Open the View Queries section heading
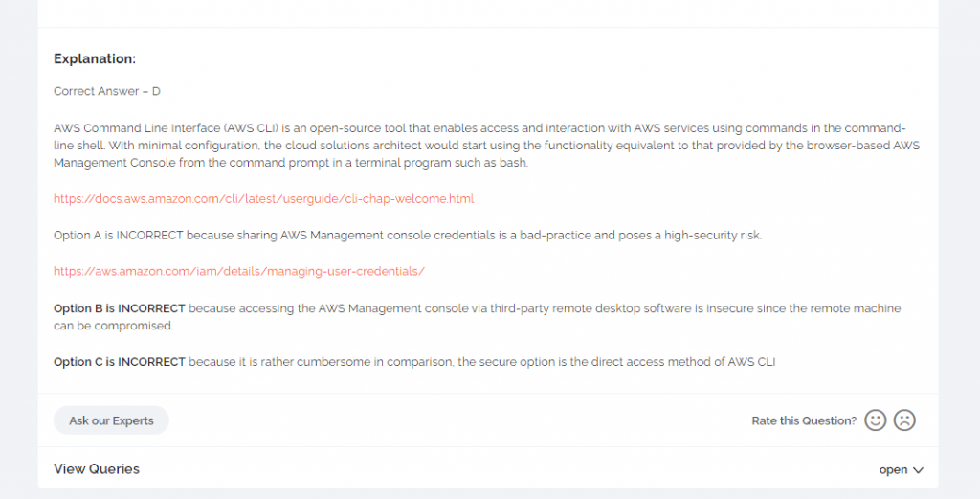980x499 pixels. coord(97,469)
